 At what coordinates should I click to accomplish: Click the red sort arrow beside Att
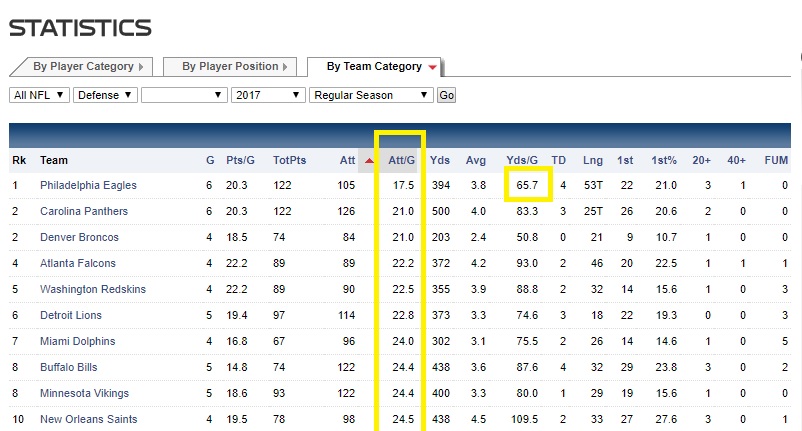coord(369,160)
